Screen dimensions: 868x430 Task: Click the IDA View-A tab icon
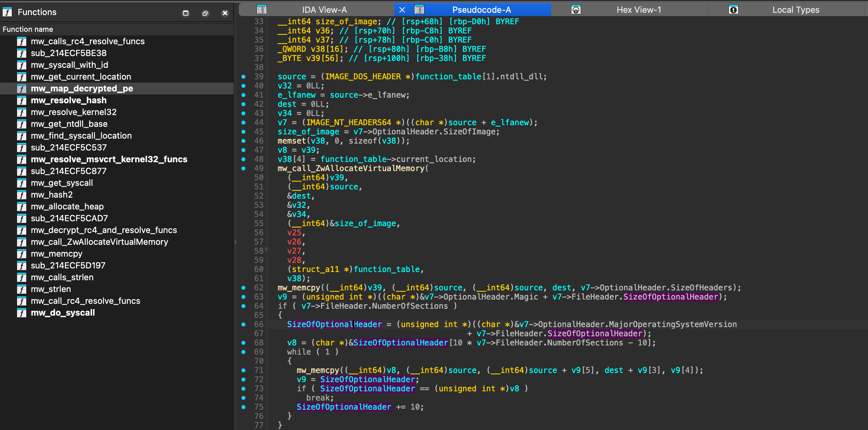tap(262, 10)
